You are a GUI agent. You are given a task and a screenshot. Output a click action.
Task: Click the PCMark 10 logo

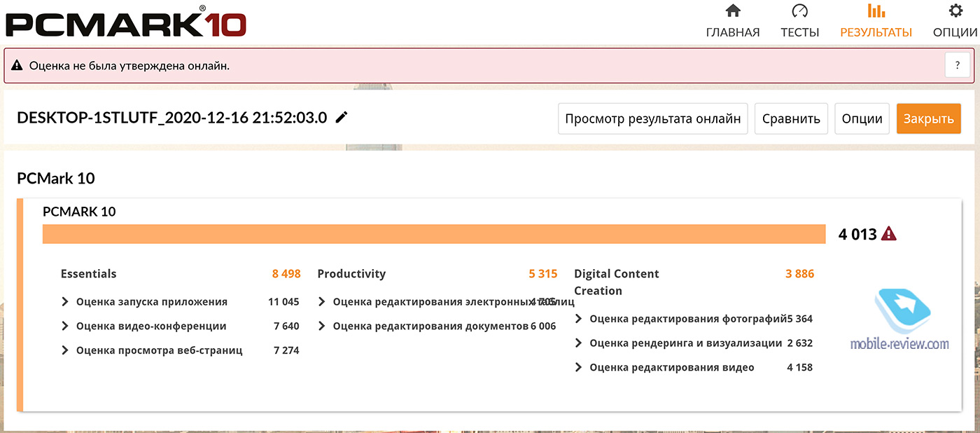coord(126,20)
